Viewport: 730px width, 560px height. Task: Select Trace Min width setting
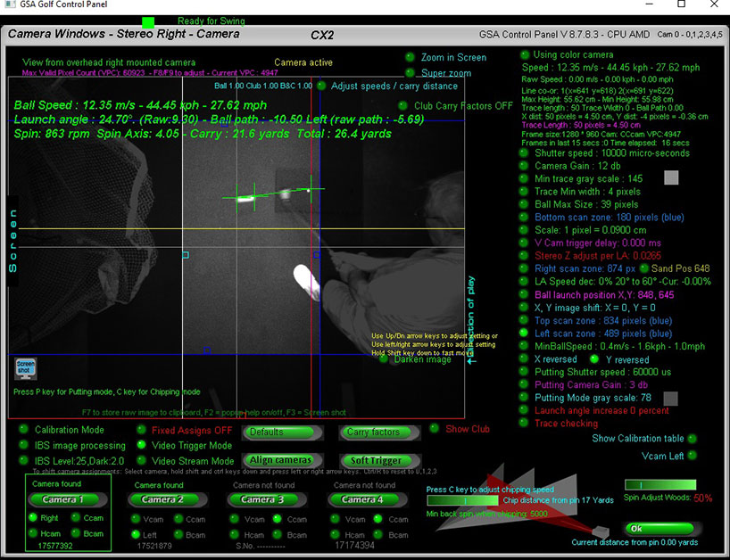(x=524, y=191)
